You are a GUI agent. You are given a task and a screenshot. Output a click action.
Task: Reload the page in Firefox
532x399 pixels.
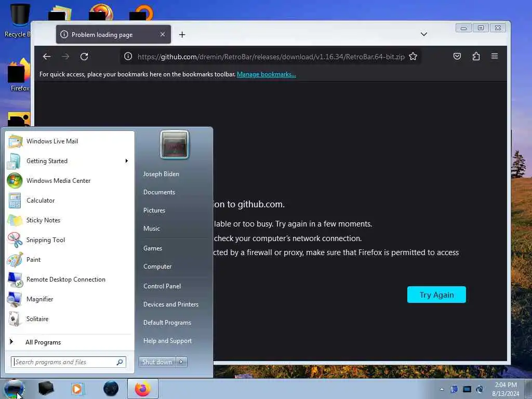coord(84,57)
